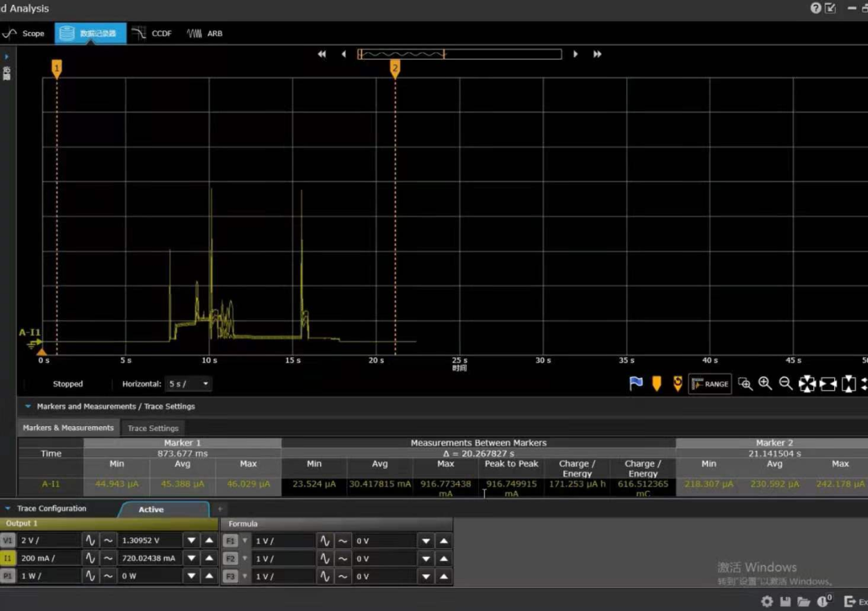This screenshot has height=611, width=868.
Task: Collapse the Trace Configuration panel
Action: click(8, 508)
